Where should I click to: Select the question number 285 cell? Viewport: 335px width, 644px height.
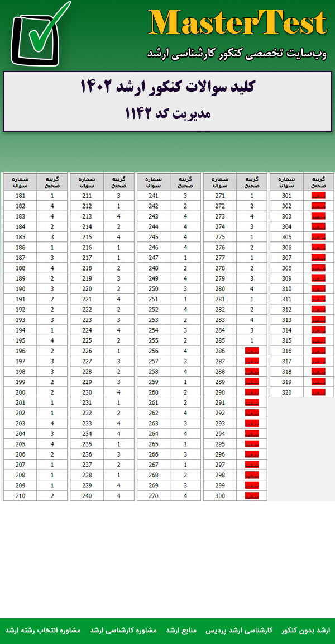point(220,340)
